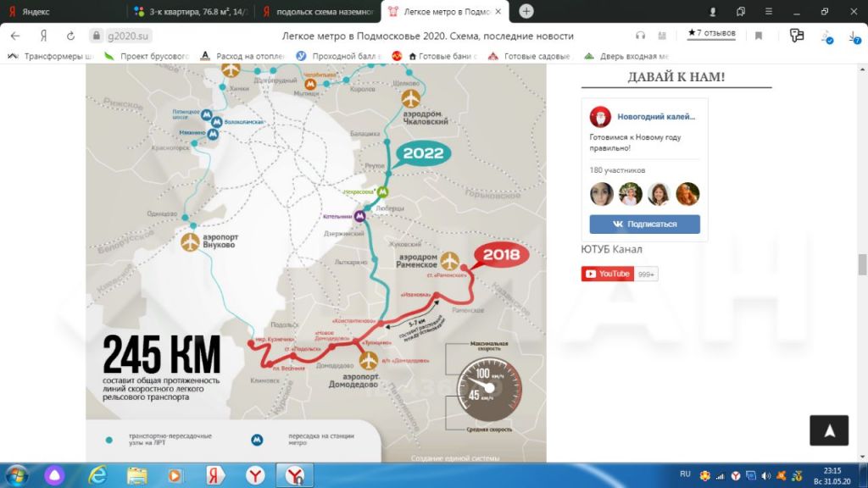Image resolution: width=868 pixels, height=488 pixels.
Task: Open the Готовые садовые bookmark
Action: pos(529,56)
